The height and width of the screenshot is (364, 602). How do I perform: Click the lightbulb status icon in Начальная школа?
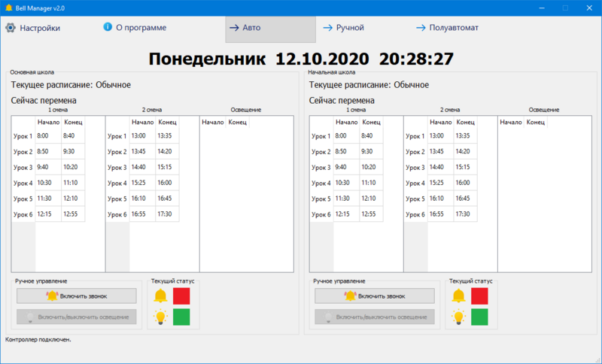(x=458, y=317)
